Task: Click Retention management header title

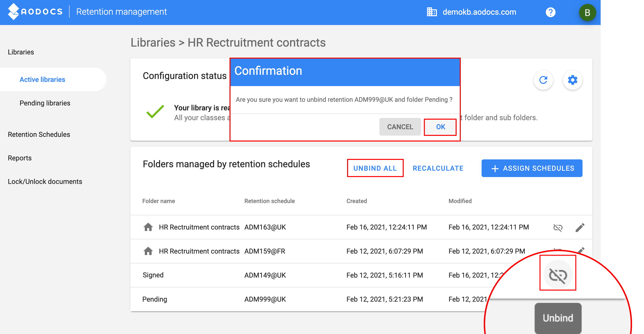Action: (x=122, y=12)
